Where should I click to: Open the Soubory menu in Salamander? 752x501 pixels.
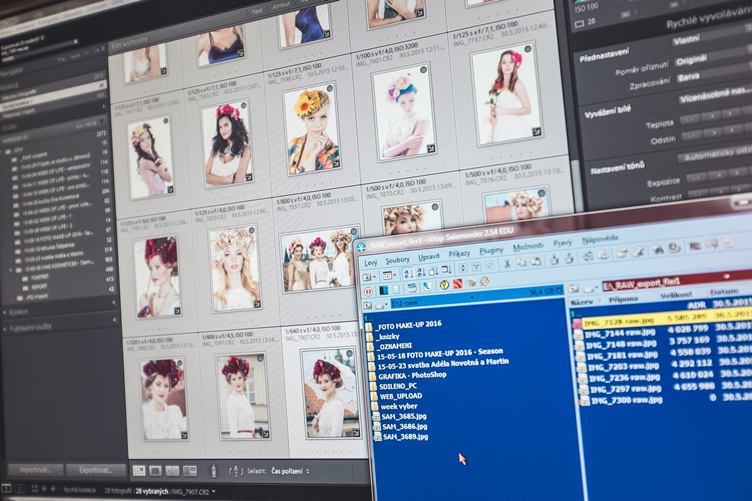398,260
